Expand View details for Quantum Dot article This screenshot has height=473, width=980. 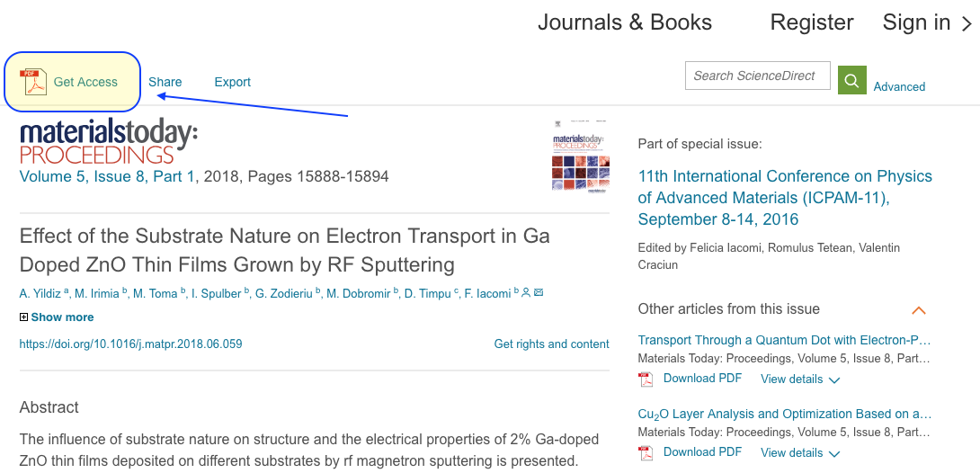click(x=800, y=379)
